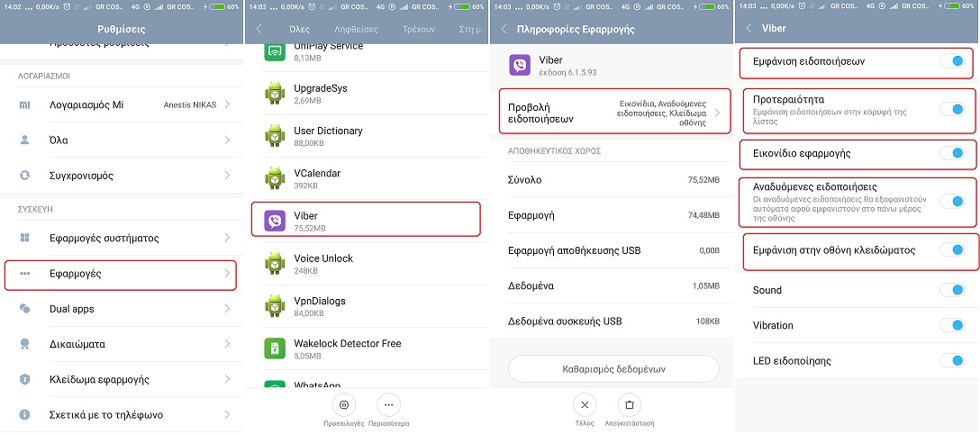
Task: Switch to the Όλες tab
Action: [x=299, y=29]
